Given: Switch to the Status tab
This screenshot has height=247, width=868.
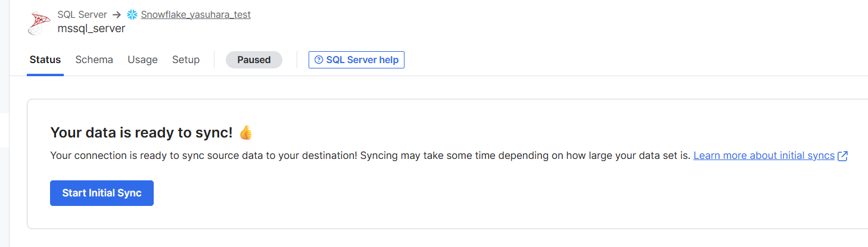Looking at the screenshot, I should (45, 60).
